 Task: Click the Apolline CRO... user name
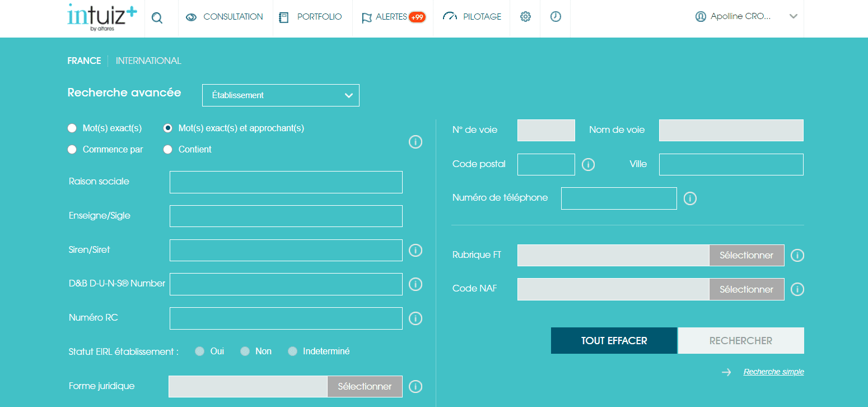point(741,17)
